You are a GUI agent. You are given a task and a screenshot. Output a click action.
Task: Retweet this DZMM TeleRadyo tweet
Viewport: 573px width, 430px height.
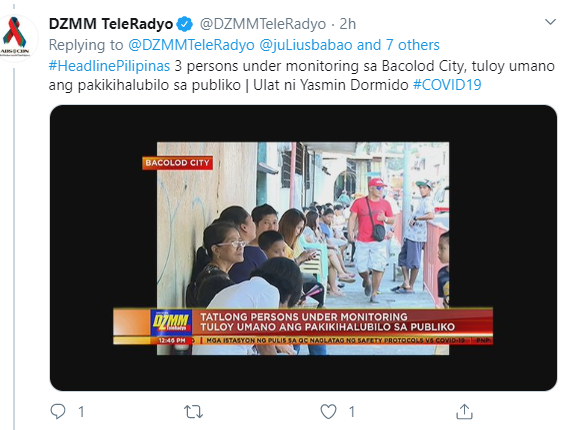(193, 412)
